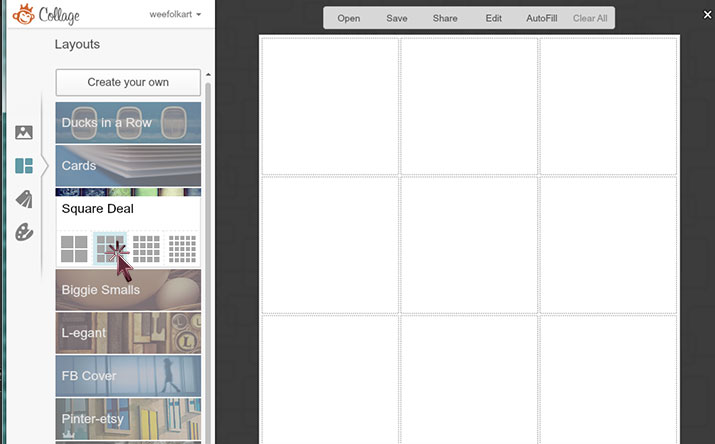Select the bottom-right collage cell

point(608,380)
